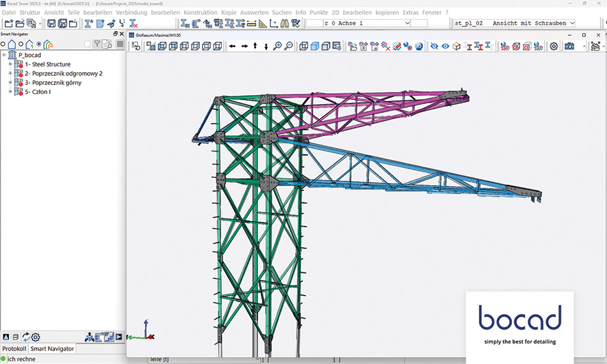Click the camera snapshot icon in view toolbar

(x=569, y=46)
